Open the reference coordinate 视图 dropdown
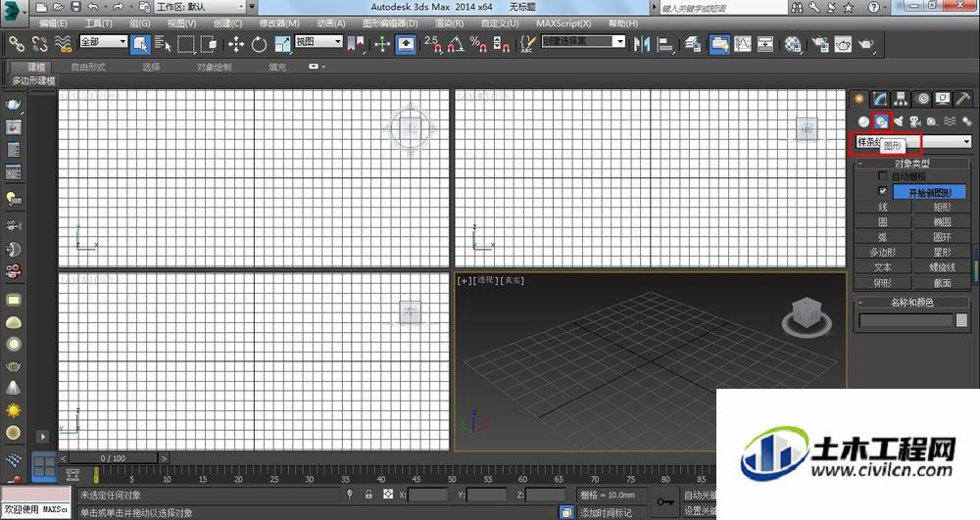The width and height of the screenshot is (980, 520). click(318, 42)
